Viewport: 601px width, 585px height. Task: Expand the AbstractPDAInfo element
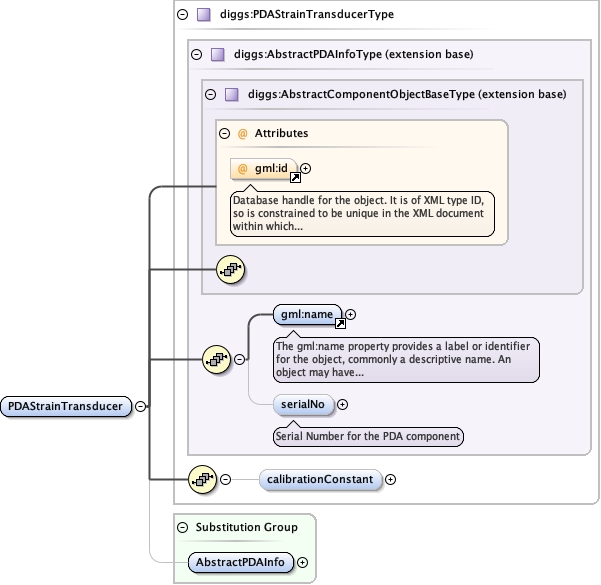(302, 563)
